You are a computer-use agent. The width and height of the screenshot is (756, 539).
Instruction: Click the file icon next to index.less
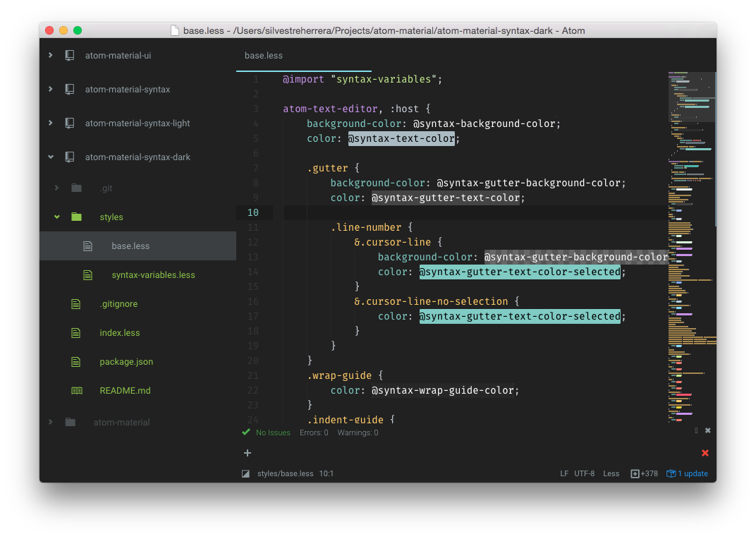pos(75,333)
